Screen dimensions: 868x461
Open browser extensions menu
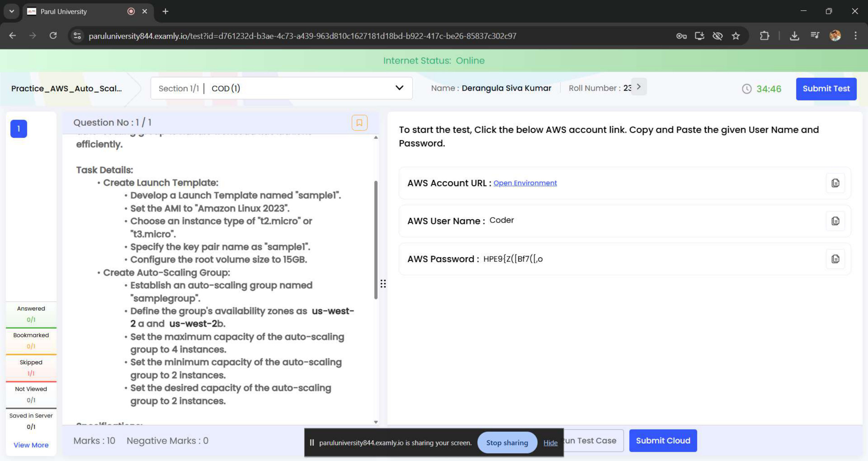click(765, 35)
